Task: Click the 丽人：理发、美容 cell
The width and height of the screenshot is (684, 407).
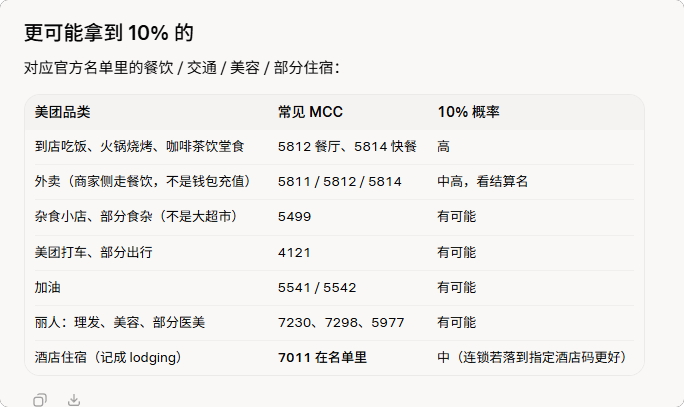Action: click(120, 323)
